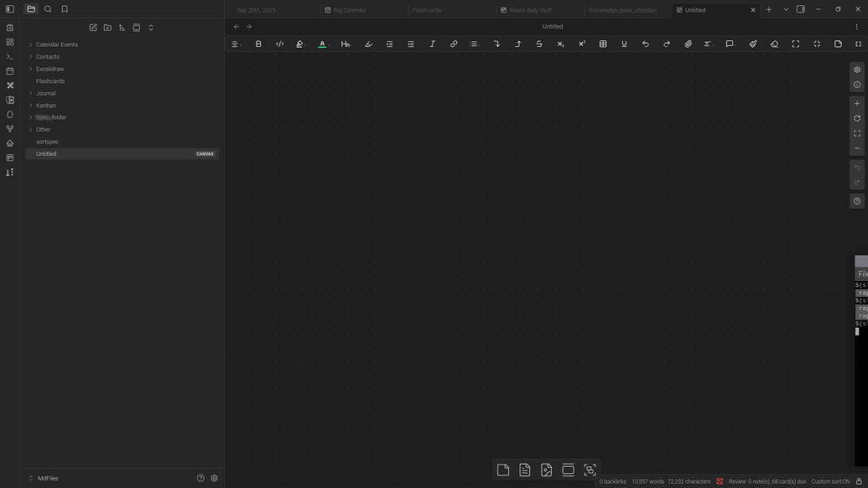The width and height of the screenshot is (868, 488).
Task: Open the MdFiles vault switcher
Action: [48, 478]
